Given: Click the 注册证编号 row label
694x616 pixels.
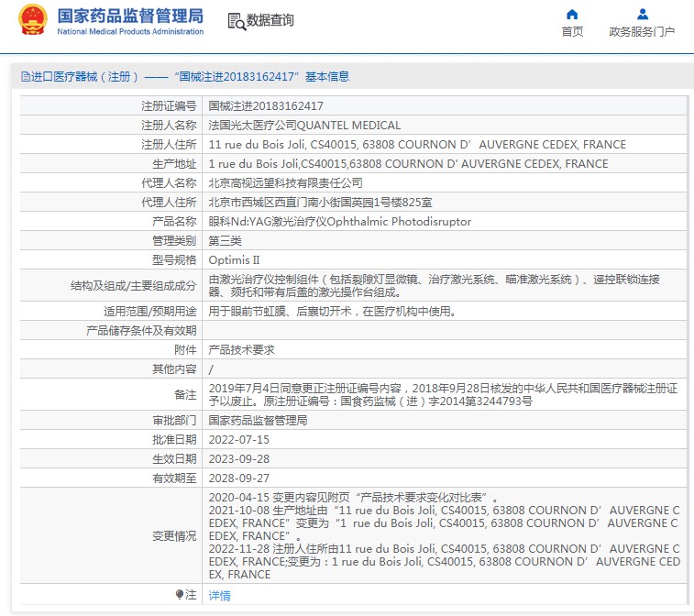Looking at the screenshot, I should click(169, 106).
